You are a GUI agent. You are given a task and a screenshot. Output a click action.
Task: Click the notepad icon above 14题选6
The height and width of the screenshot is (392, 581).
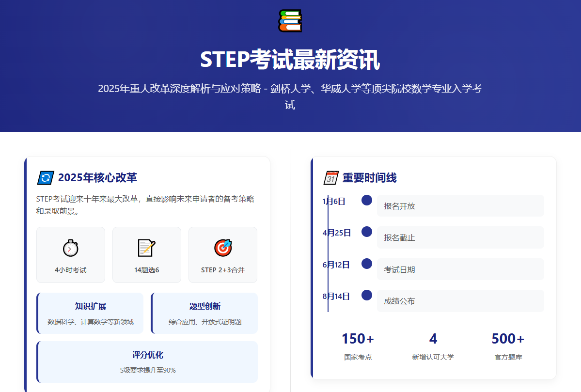[x=146, y=248]
